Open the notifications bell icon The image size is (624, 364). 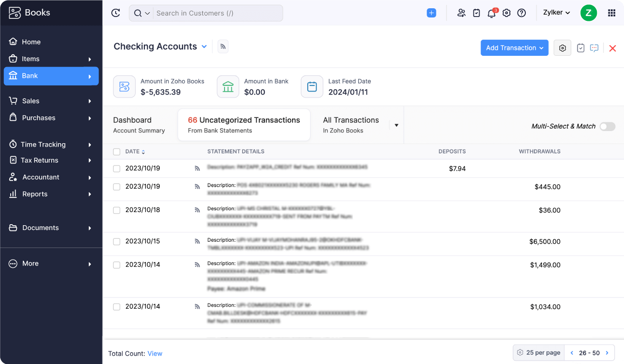click(x=491, y=13)
